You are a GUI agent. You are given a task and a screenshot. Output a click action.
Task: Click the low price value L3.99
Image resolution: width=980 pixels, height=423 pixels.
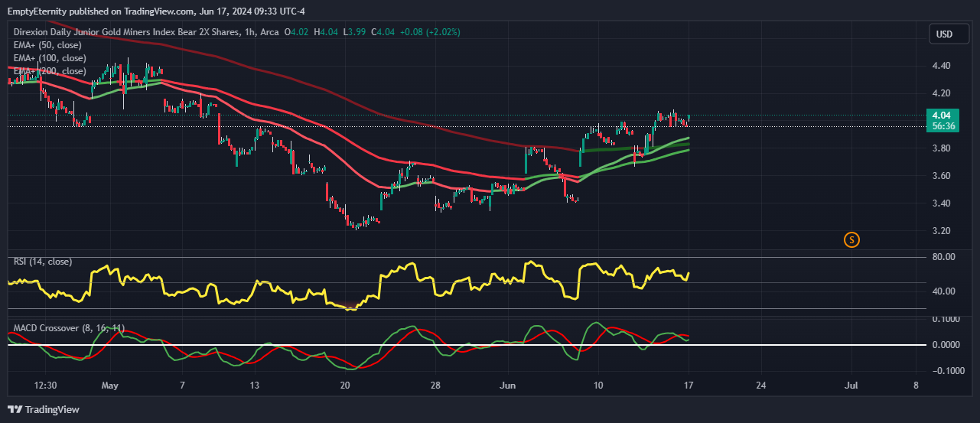(x=355, y=32)
